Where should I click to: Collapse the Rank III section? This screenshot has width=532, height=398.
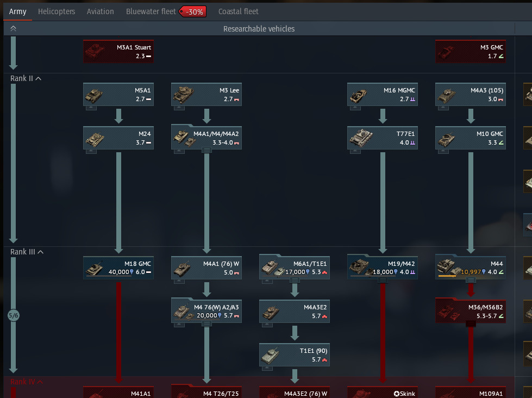(41, 252)
